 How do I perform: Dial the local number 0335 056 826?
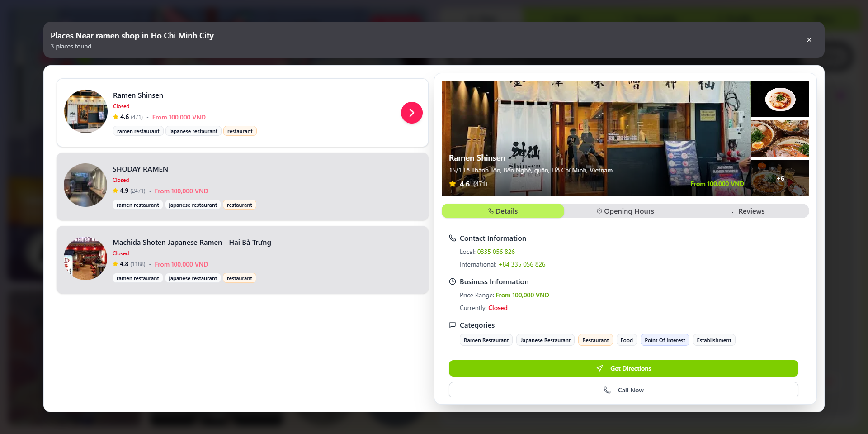click(x=496, y=252)
